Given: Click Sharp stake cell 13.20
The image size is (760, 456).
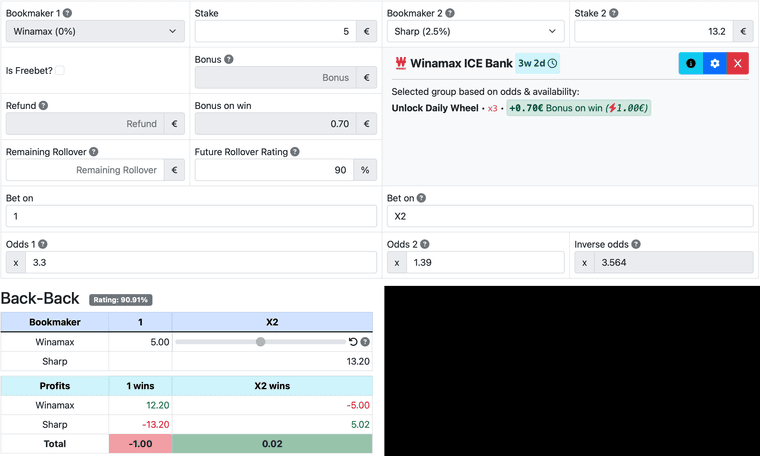Looking at the screenshot, I should (272, 361).
